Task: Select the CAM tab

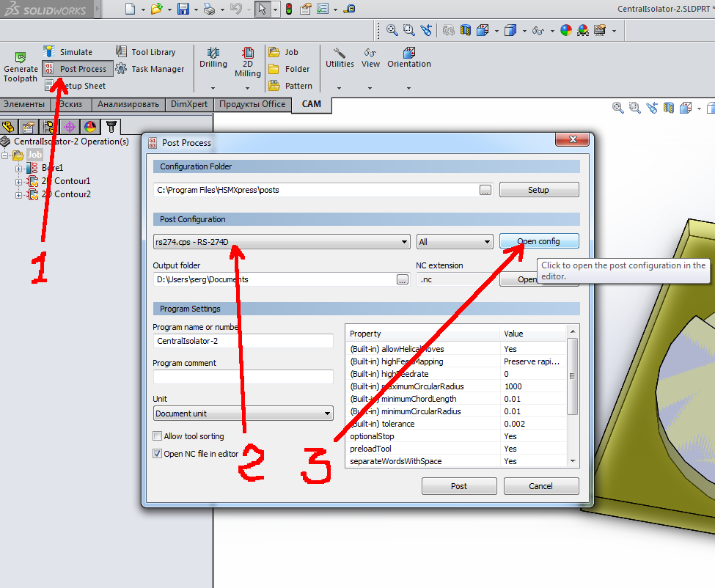Action: click(x=312, y=104)
